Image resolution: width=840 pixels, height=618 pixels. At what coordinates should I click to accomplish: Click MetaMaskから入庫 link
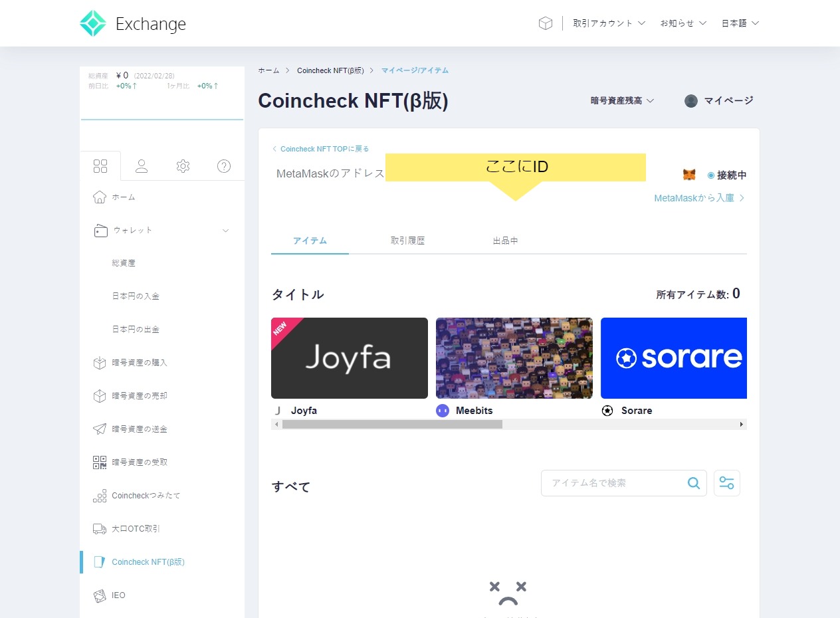[699, 198]
